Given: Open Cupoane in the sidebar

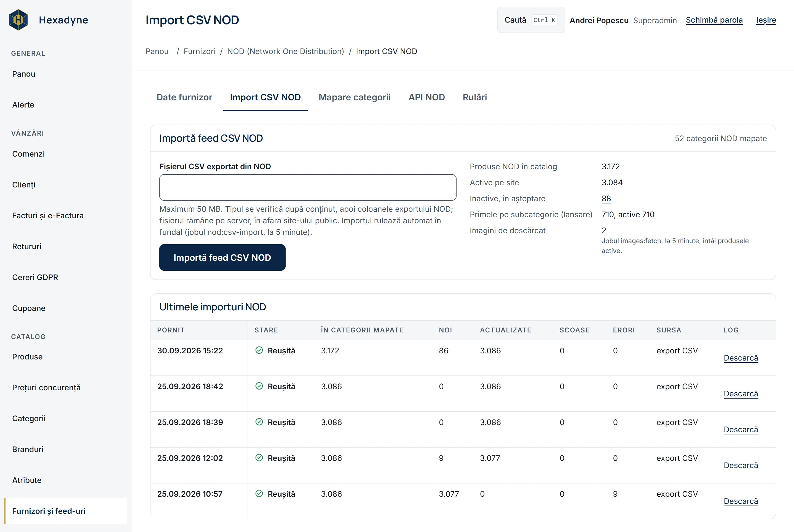Looking at the screenshot, I should [x=66, y=308].
